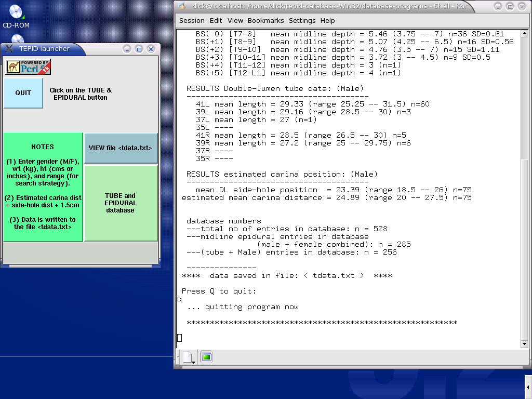532x399 pixels.
Task: Open the Help menu in Konsole
Action: coord(327,21)
